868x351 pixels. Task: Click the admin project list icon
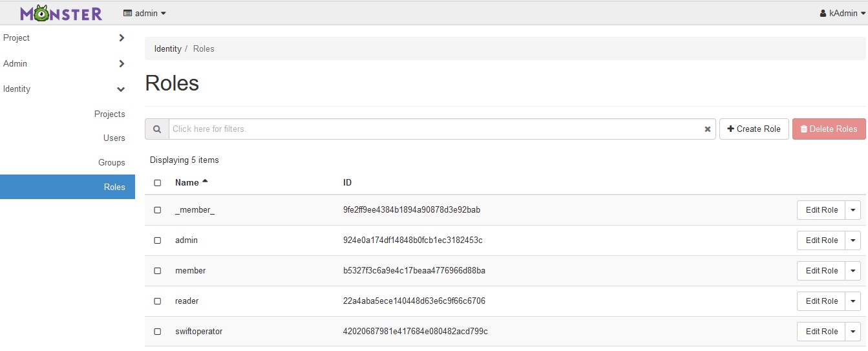(128, 13)
